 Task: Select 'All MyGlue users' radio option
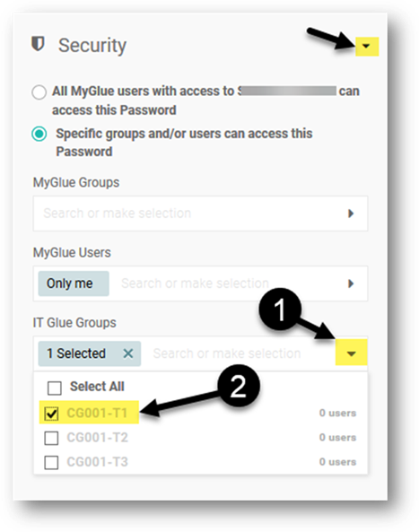39,92
